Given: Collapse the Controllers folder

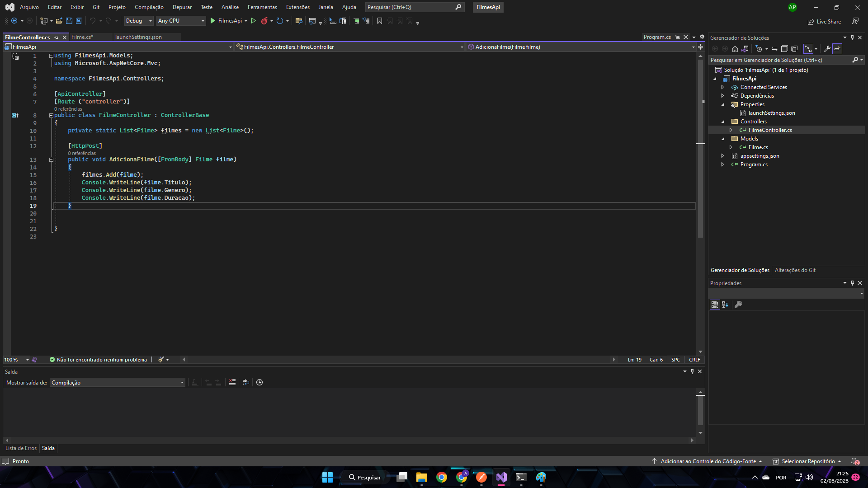Looking at the screenshot, I should pyautogui.click(x=722, y=122).
